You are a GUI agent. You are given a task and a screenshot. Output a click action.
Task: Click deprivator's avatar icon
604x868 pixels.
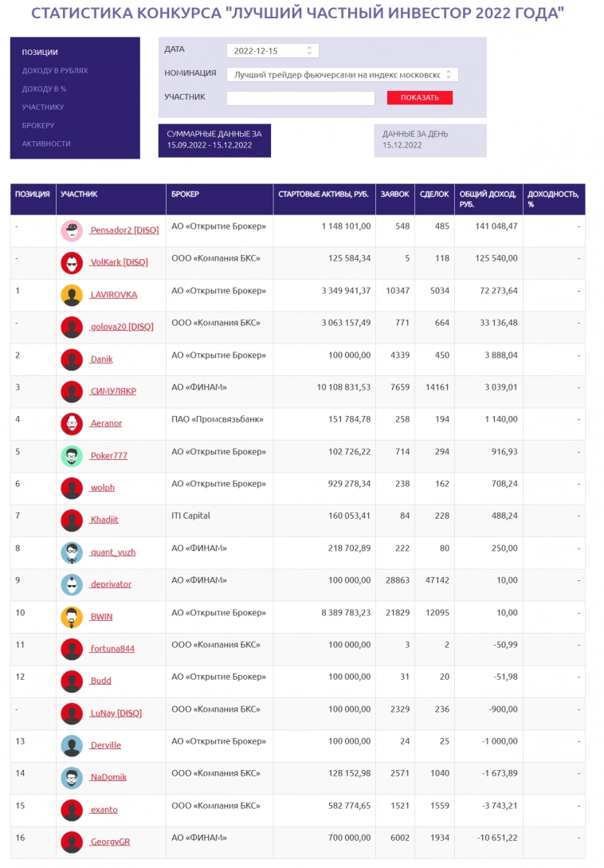[x=72, y=584]
